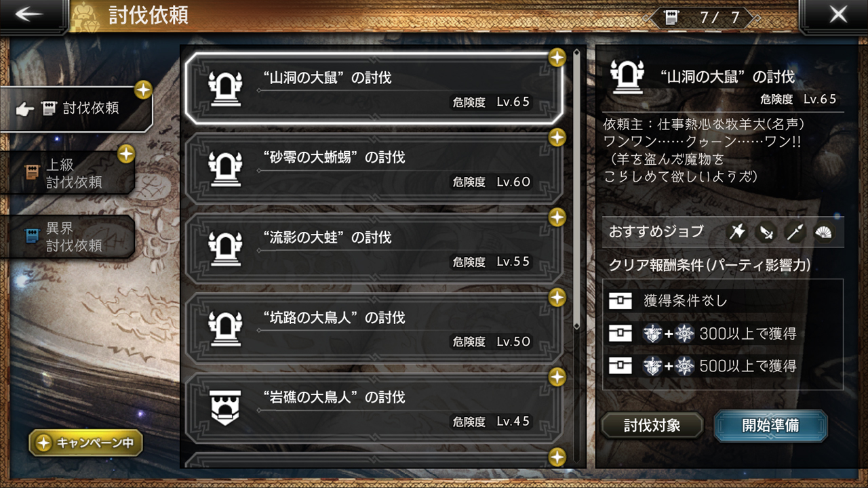This screenshot has width=868, height=488.
Task: Click the treasure chest for 500以上で獲得
Action: [x=620, y=366]
